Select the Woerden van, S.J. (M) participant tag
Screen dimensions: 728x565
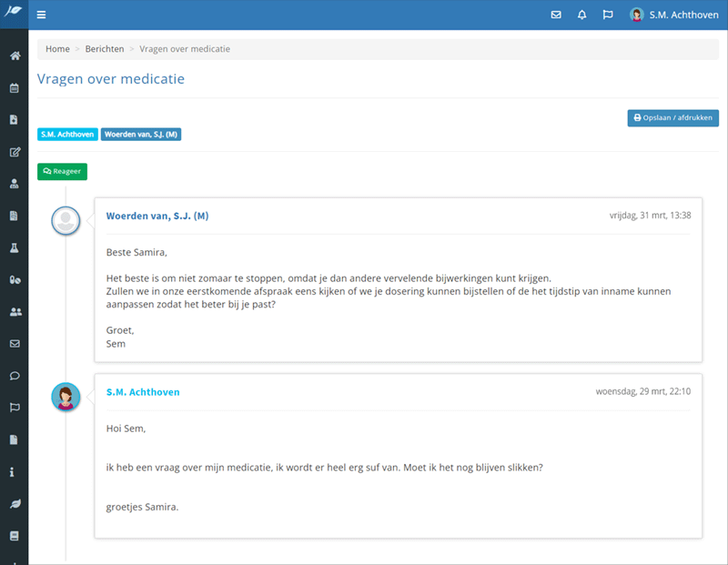click(140, 135)
